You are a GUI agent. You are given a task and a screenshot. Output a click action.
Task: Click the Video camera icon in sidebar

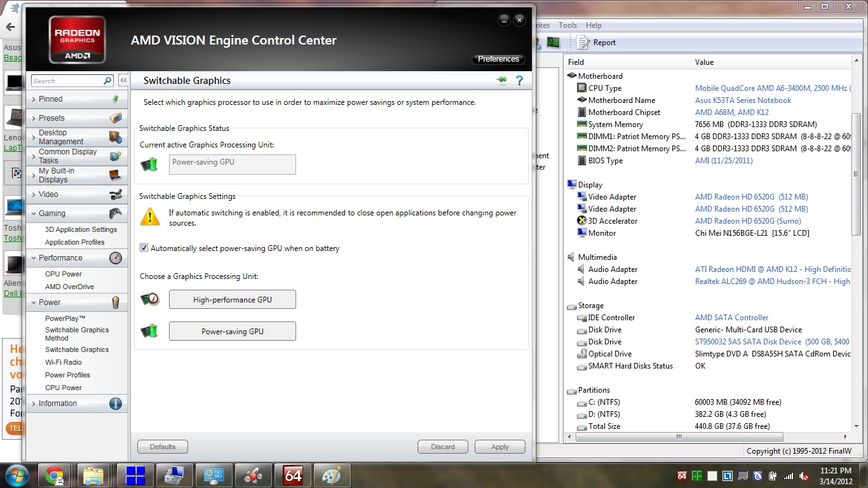(116, 194)
